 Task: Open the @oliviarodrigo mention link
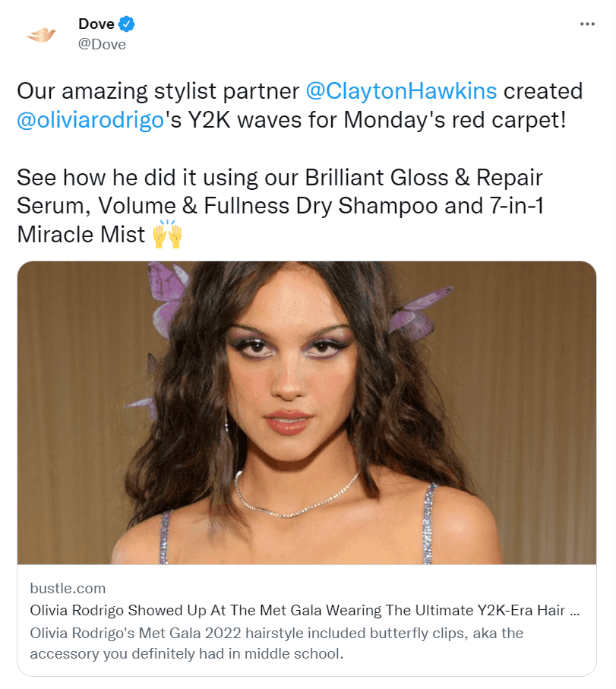[x=90, y=120]
